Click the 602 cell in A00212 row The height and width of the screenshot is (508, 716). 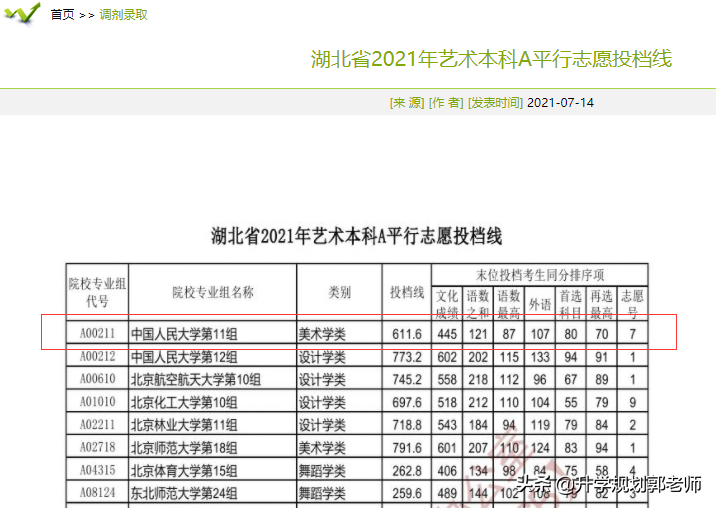click(447, 357)
